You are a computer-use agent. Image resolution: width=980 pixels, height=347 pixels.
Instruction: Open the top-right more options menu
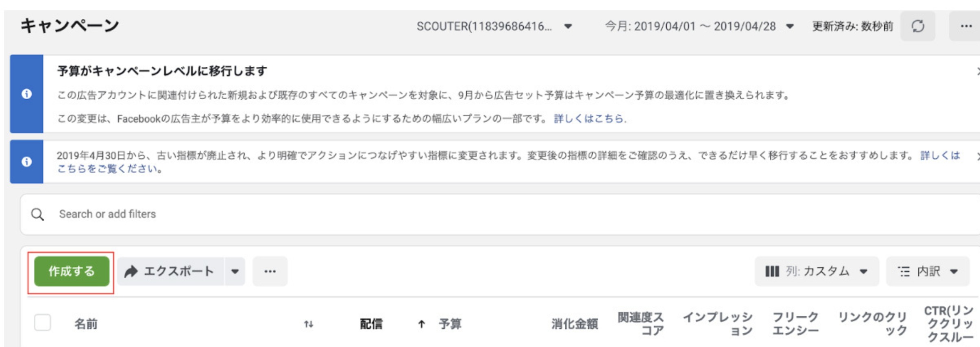tap(966, 26)
